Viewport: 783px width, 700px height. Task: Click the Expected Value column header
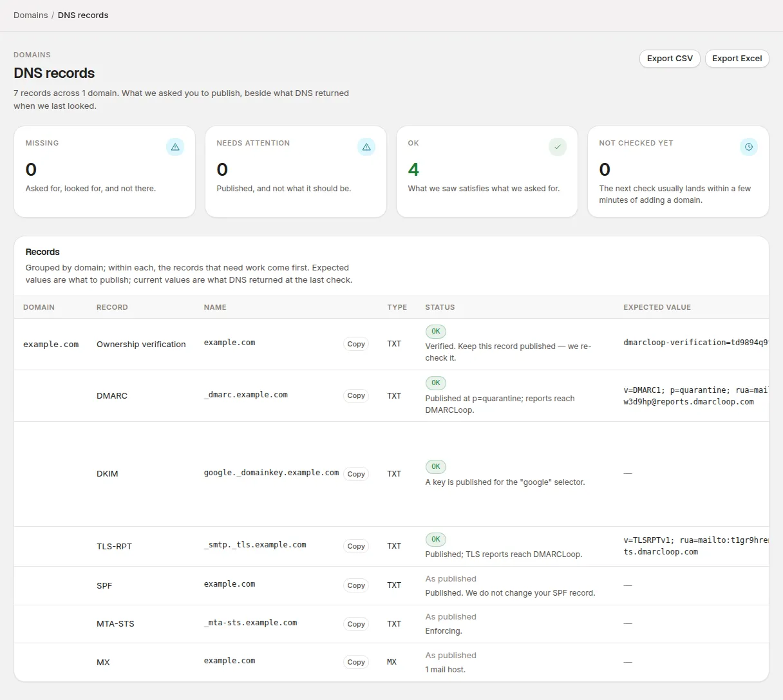(x=657, y=307)
